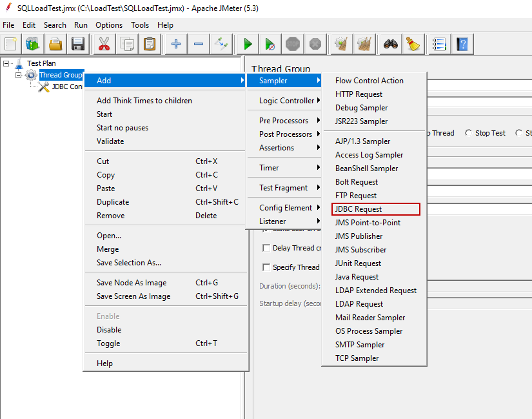Click the Open folder toolbar icon
The image size is (532, 419).
(x=55, y=44)
